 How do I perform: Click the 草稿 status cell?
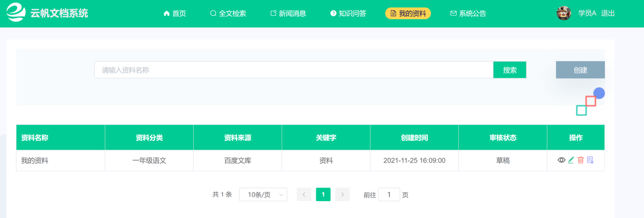[503, 161]
